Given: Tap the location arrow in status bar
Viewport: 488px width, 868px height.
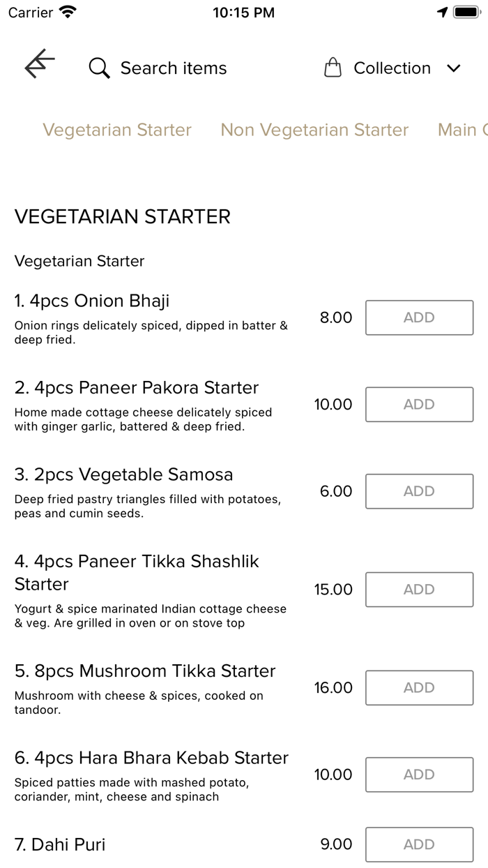Looking at the screenshot, I should (x=442, y=13).
